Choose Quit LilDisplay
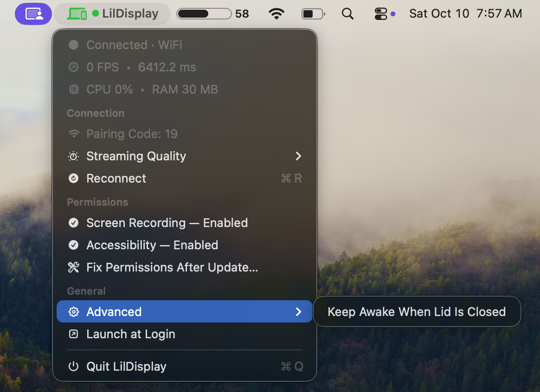 tap(185, 366)
